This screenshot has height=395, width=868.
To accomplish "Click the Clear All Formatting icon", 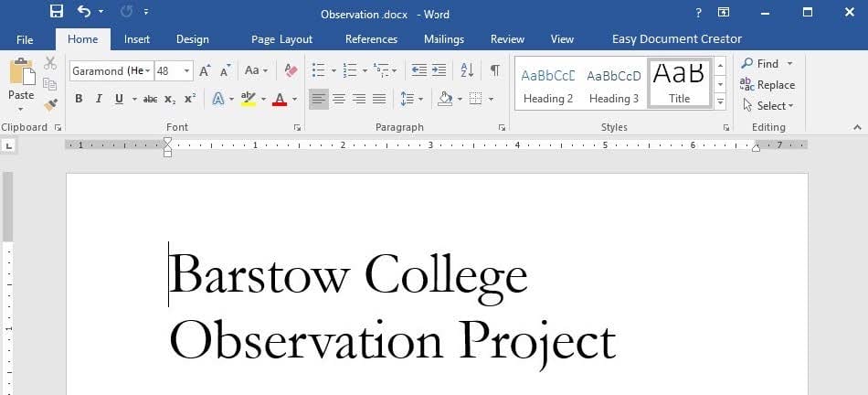I will point(291,70).
